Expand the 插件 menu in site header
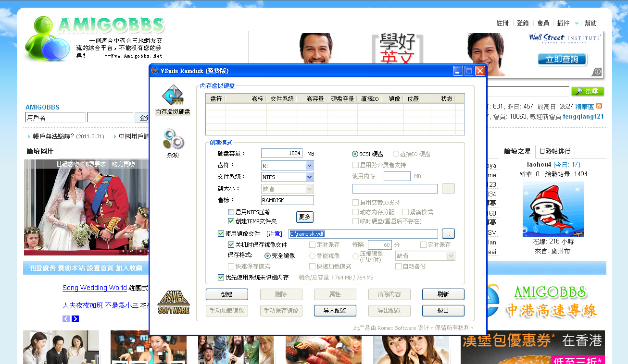 click(x=565, y=23)
